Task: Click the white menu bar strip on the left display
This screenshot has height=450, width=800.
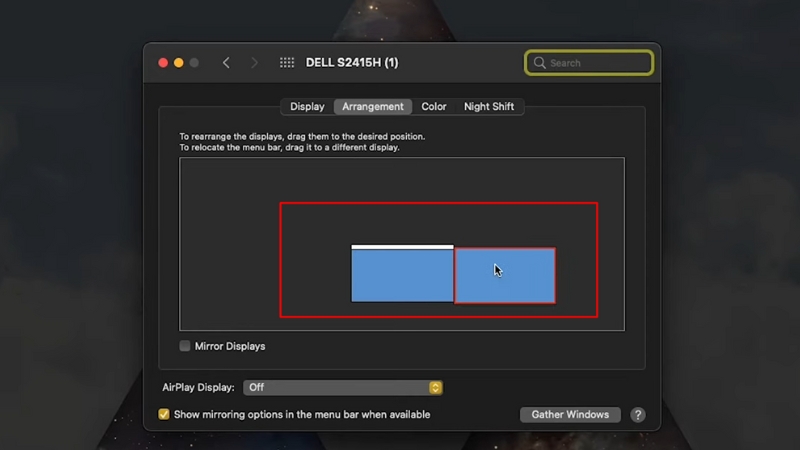Action: tap(402, 247)
